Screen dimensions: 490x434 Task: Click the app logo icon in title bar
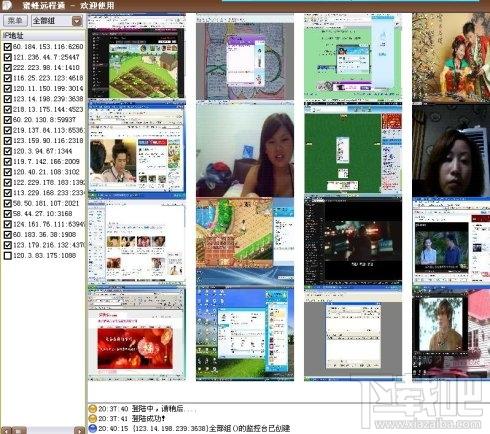coord(6,4)
